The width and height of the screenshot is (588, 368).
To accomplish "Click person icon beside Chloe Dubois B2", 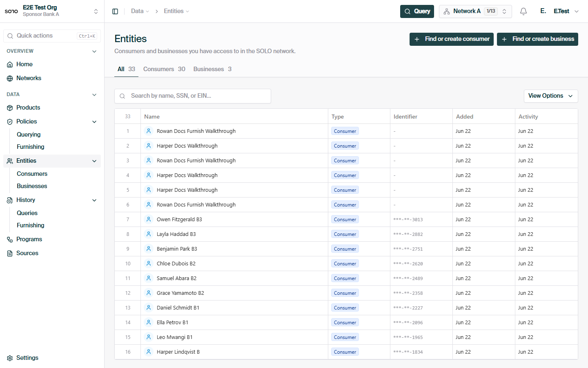I will pos(149,263).
